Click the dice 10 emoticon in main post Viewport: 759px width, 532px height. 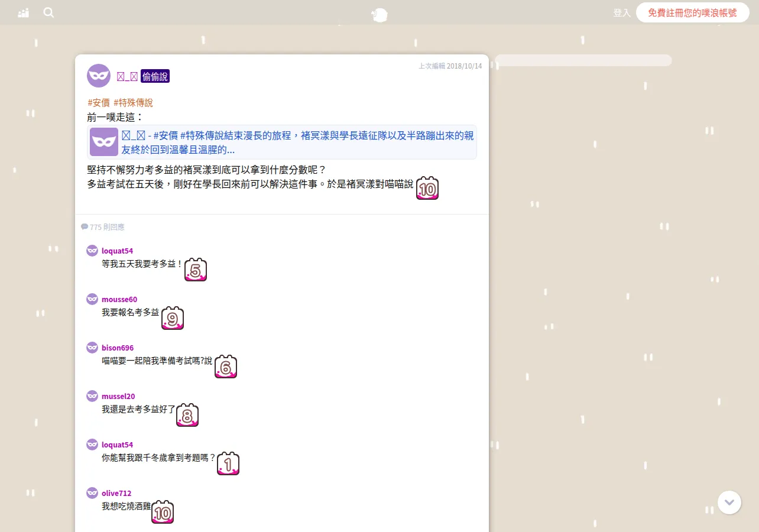point(427,188)
